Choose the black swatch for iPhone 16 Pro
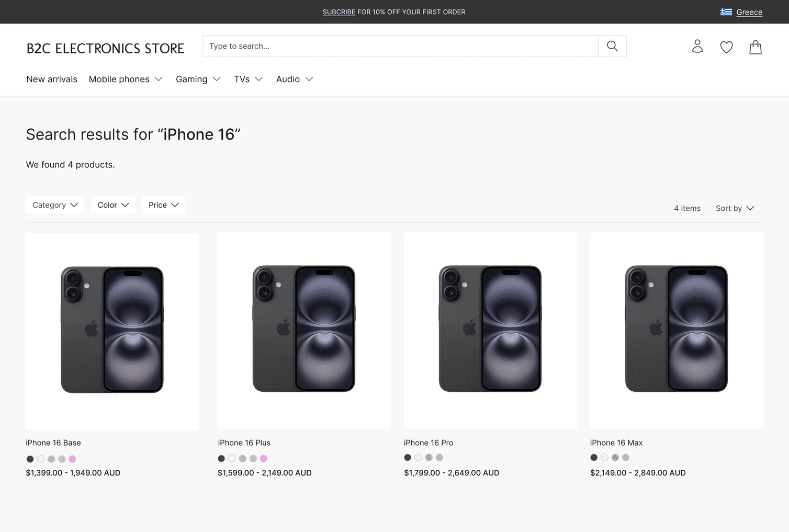The image size is (789, 532). coord(408,458)
